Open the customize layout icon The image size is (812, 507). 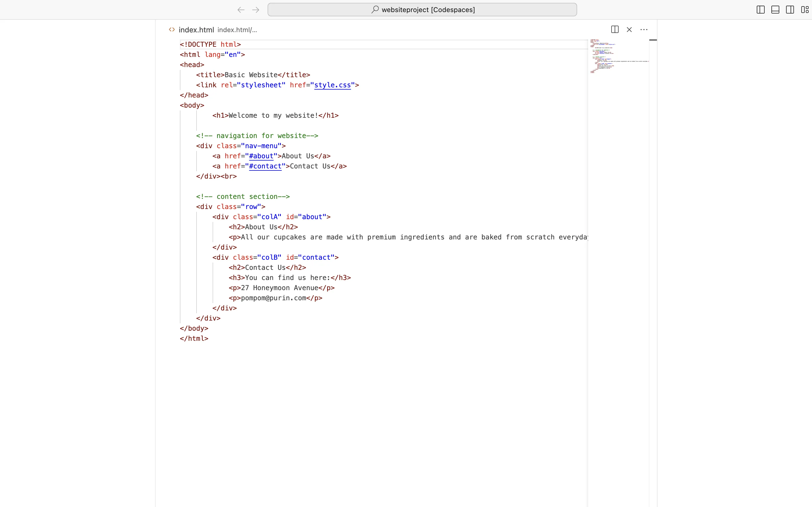805,10
